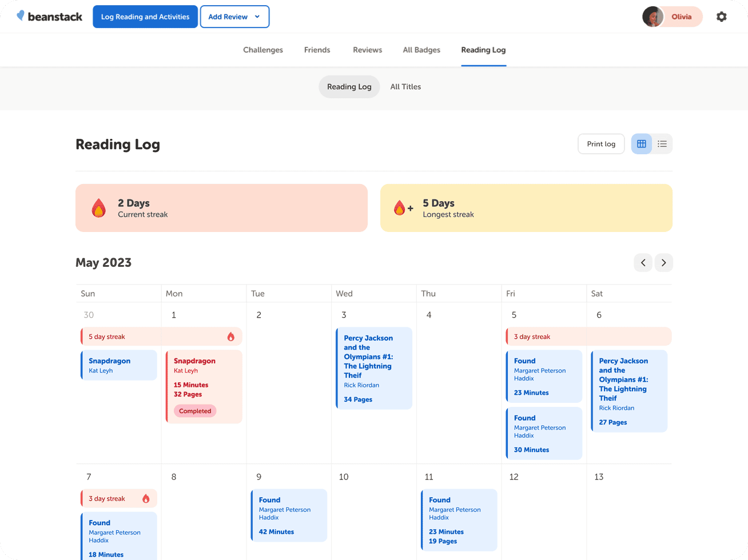
Task: Switch to list view
Action: [662, 144]
